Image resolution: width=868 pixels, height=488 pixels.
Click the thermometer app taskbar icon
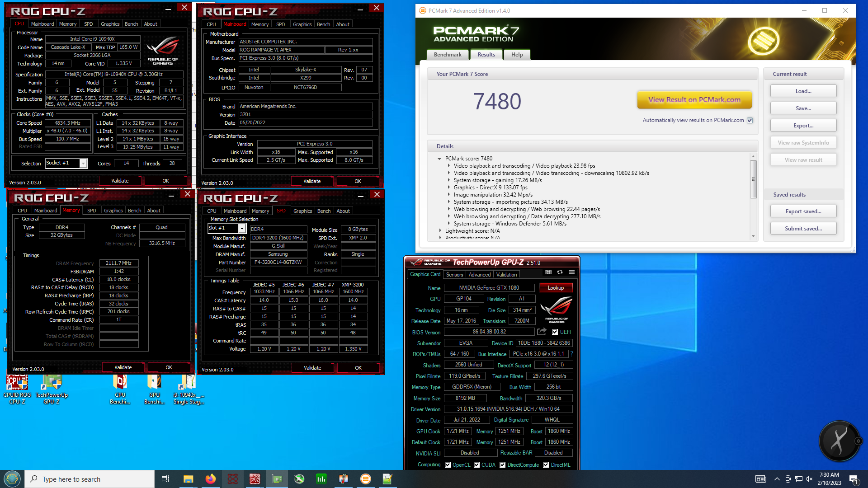pos(343,479)
